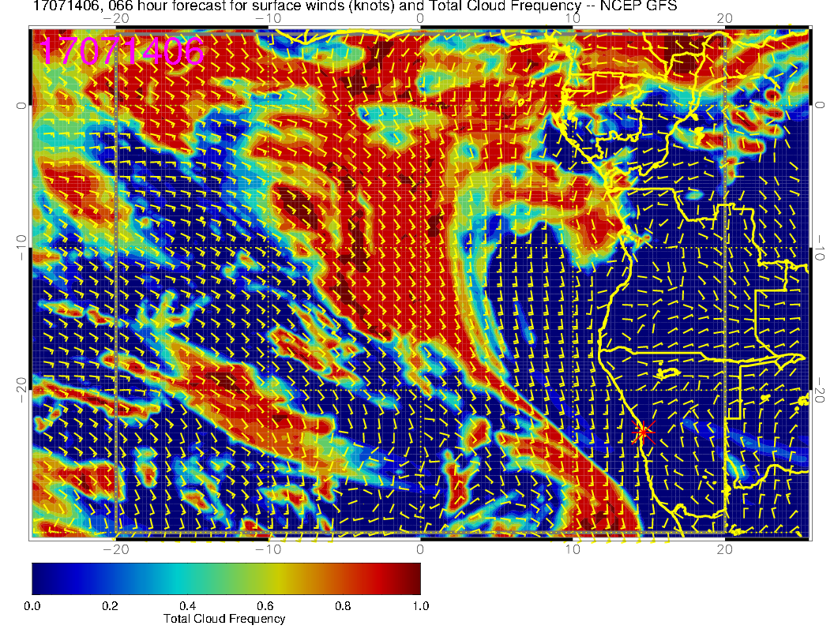Click the 0.4 colorbar tick label
This screenshot has width=834, height=644.
(x=187, y=605)
